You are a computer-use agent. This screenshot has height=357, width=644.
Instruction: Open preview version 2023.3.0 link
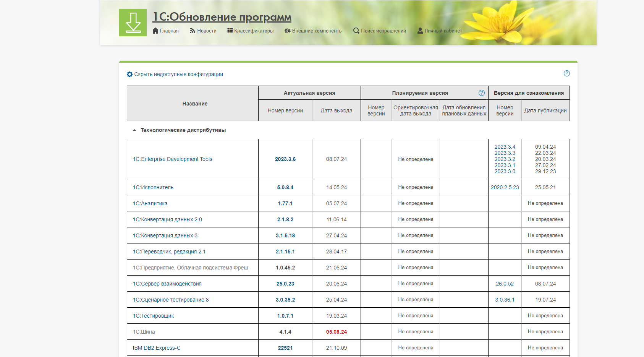tap(505, 171)
